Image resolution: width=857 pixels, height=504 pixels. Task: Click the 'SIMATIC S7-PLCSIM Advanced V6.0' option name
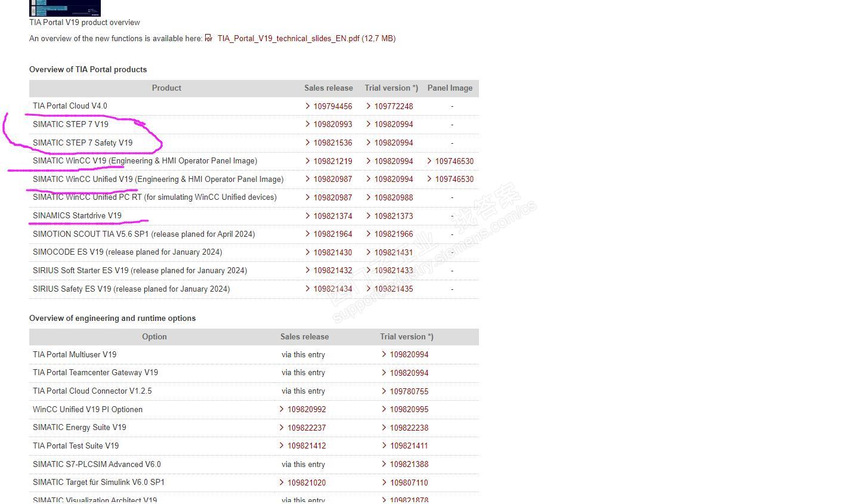(x=97, y=464)
